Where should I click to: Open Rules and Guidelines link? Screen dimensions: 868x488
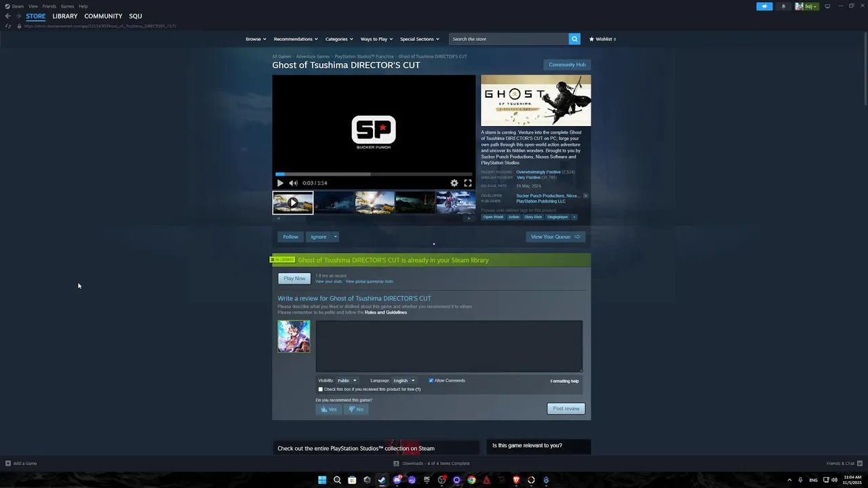386,312
